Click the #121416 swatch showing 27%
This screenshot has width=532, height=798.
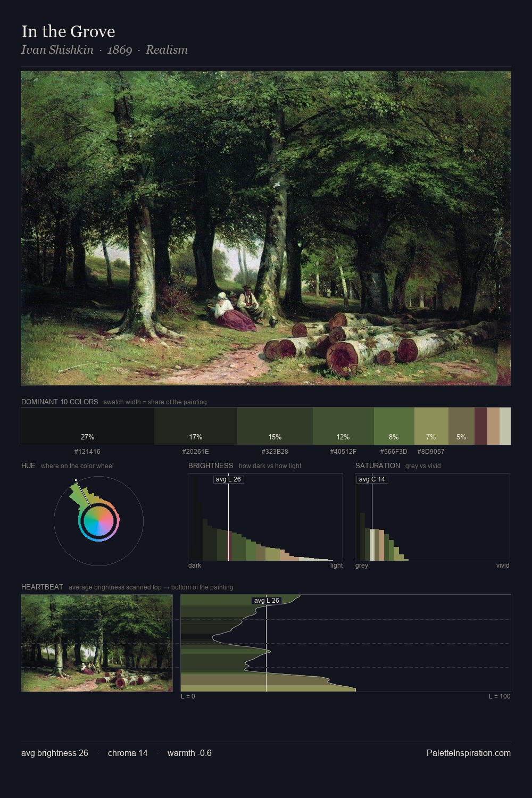point(88,426)
